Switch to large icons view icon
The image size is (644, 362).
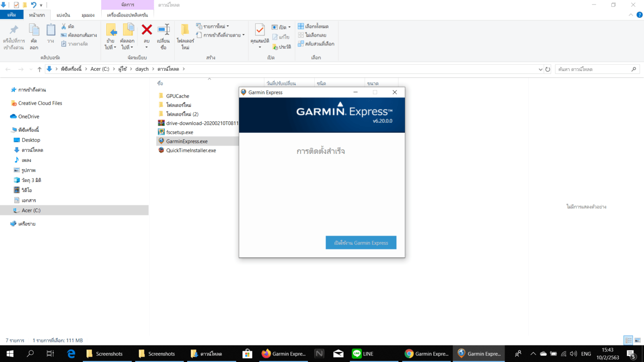tap(637, 340)
